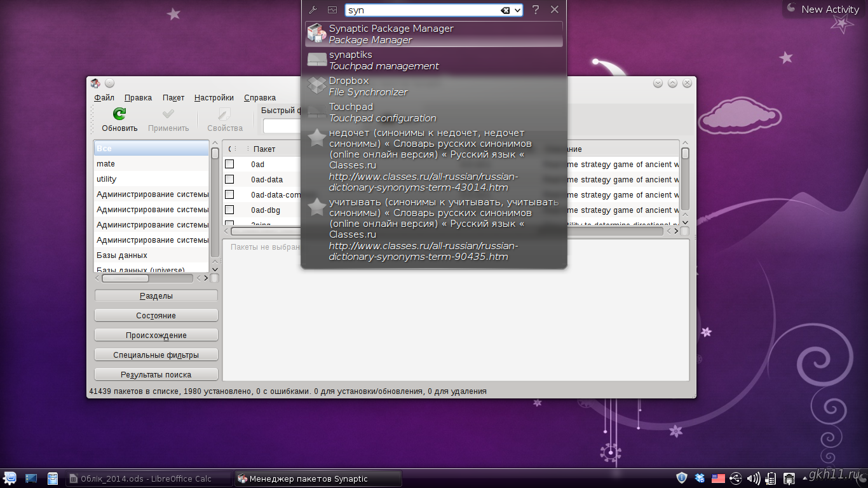
Task: Click the volume speaker tray icon
Action: point(754,478)
